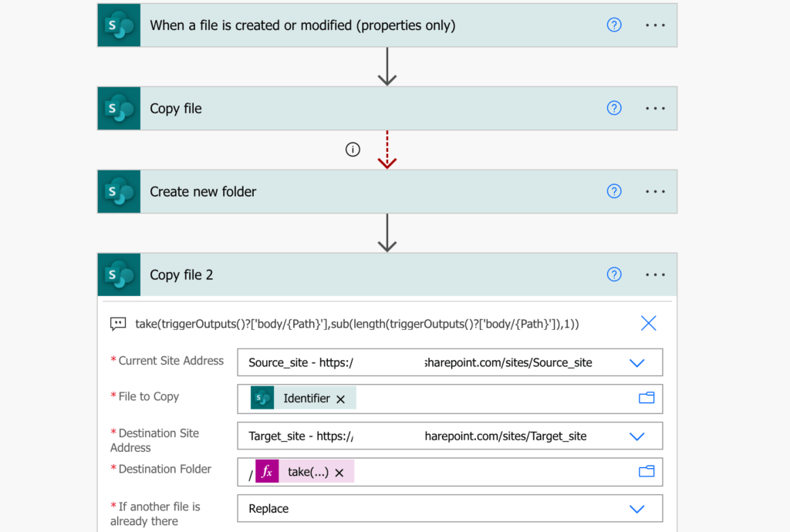790x532 pixels.
Task: Open the folder picker for File to Copy
Action: click(647, 399)
